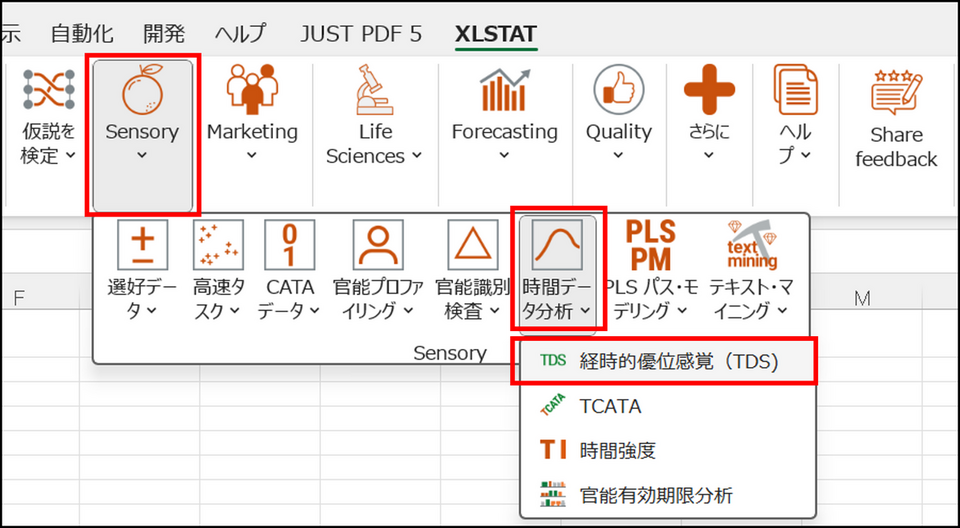Open Life Sciences microscope icon
Screen dimensions: 960x528
click(373, 90)
